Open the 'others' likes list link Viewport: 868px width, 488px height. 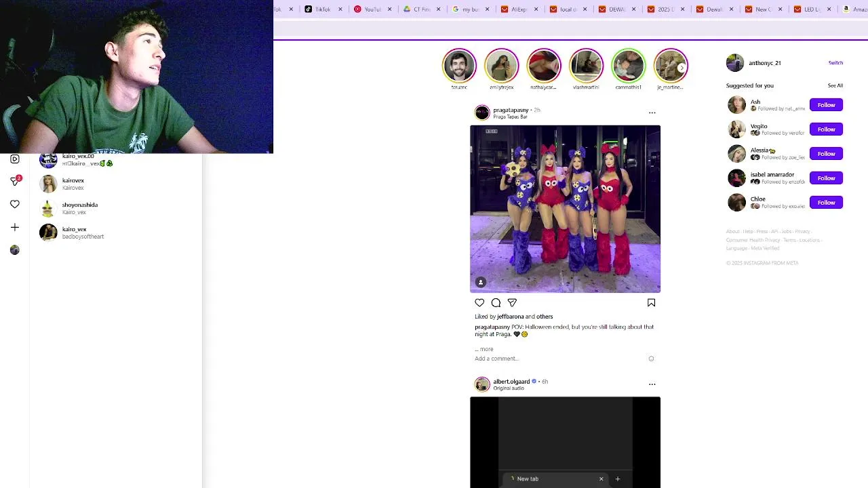(545, 317)
